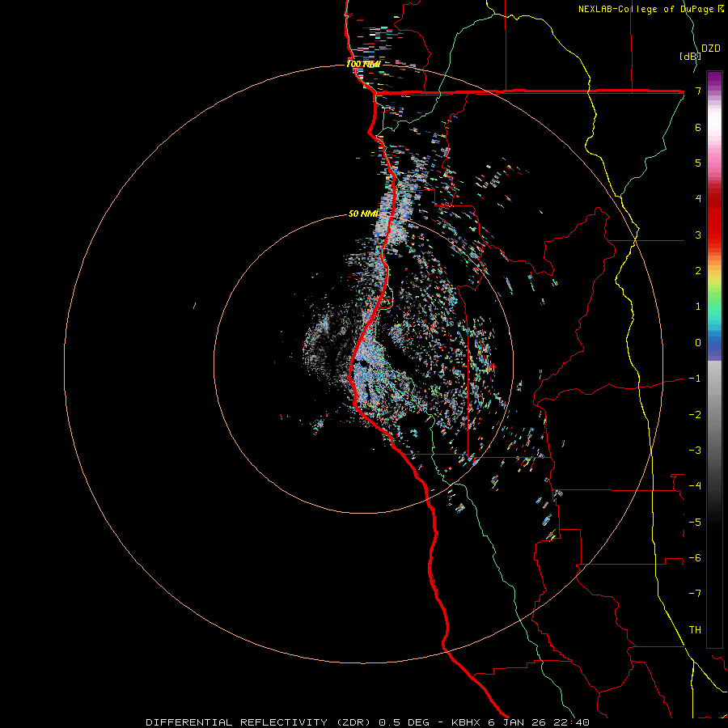Click the -2 value on the scale
This screenshot has width=728, height=728.
tap(695, 414)
